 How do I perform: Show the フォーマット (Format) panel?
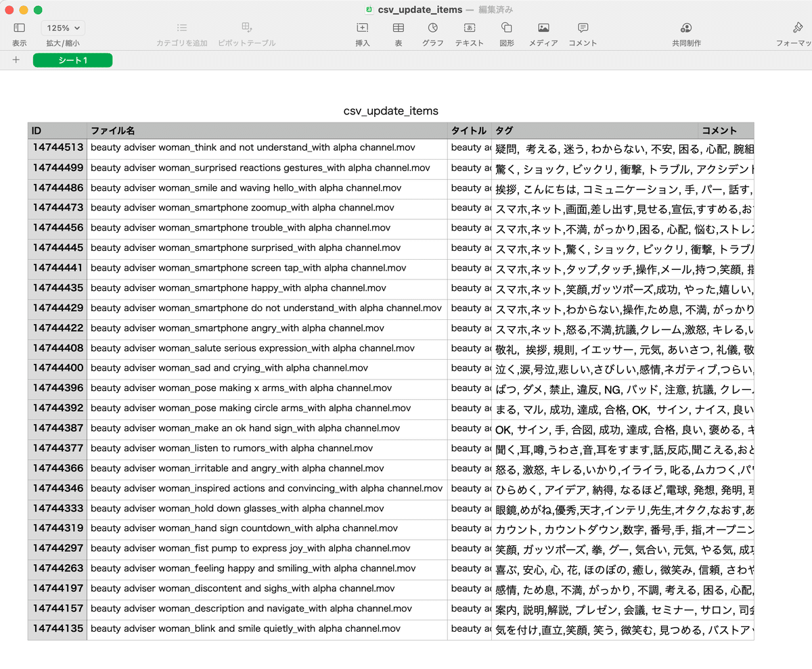click(x=797, y=32)
